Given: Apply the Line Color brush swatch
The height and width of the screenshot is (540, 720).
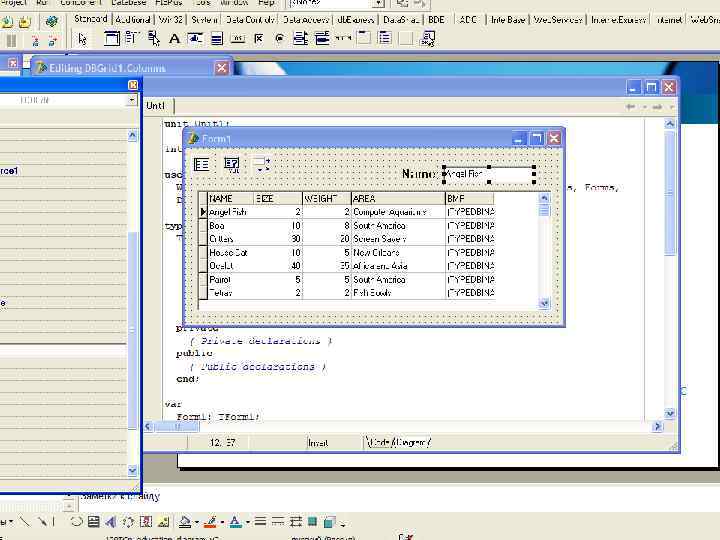Looking at the screenshot, I should pyautogui.click(x=210, y=522).
